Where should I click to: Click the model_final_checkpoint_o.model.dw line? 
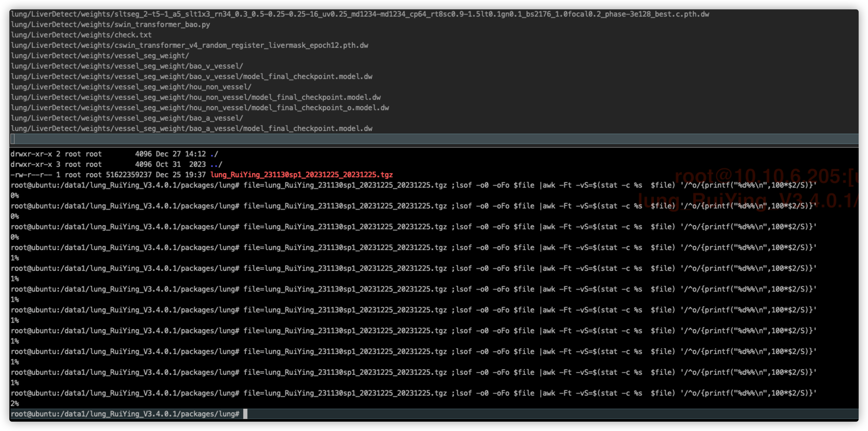click(x=200, y=108)
